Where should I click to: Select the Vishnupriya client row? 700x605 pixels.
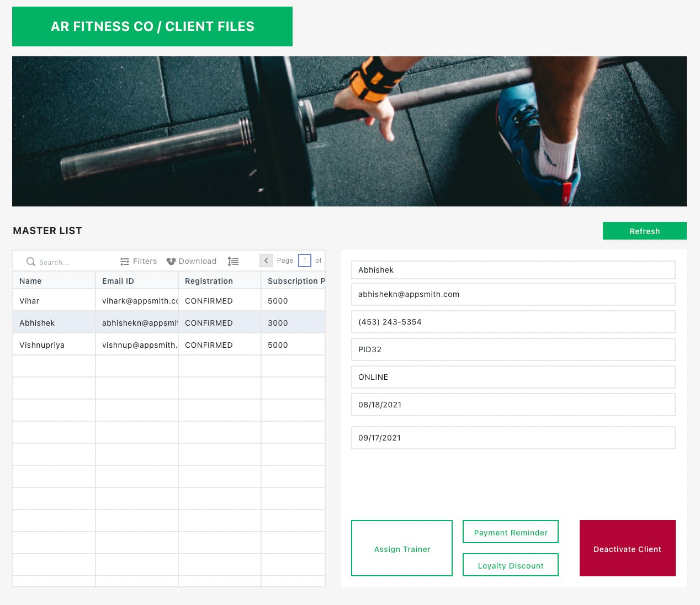pos(54,345)
